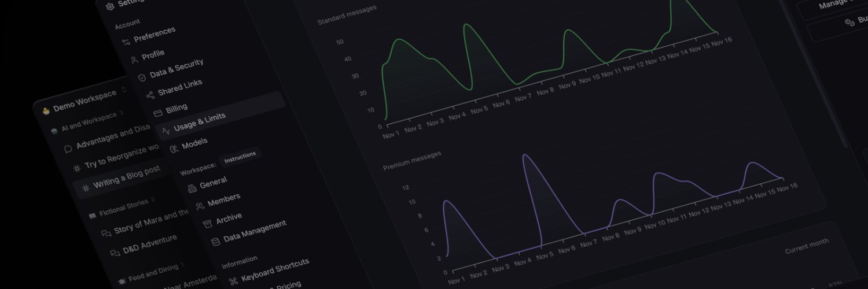
Task: Click the Archive box icon
Action: pyautogui.click(x=208, y=224)
